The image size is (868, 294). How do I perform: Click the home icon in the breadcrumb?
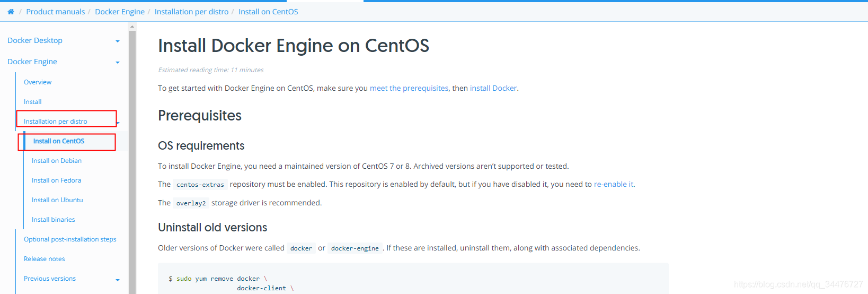[x=11, y=12]
